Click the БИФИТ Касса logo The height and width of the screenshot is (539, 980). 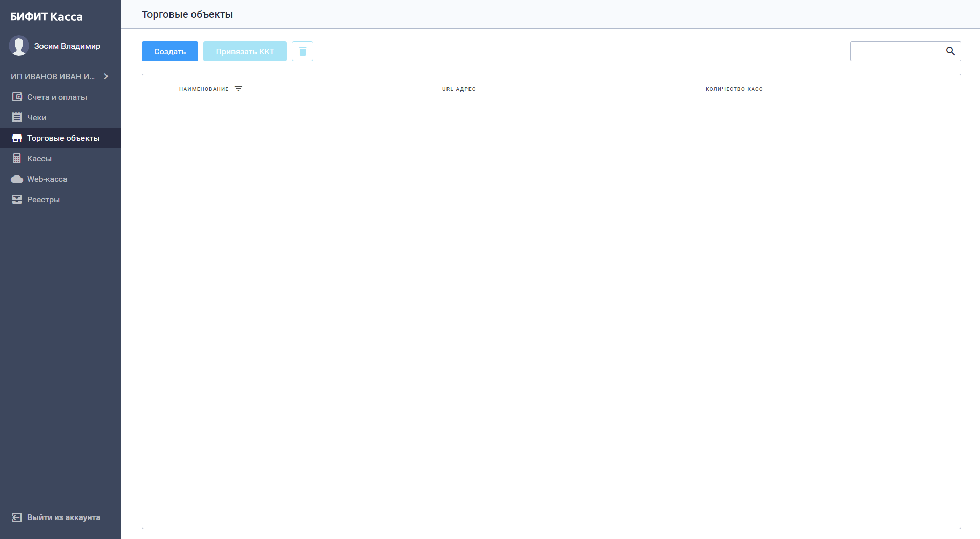pyautogui.click(x=47, y=17)
